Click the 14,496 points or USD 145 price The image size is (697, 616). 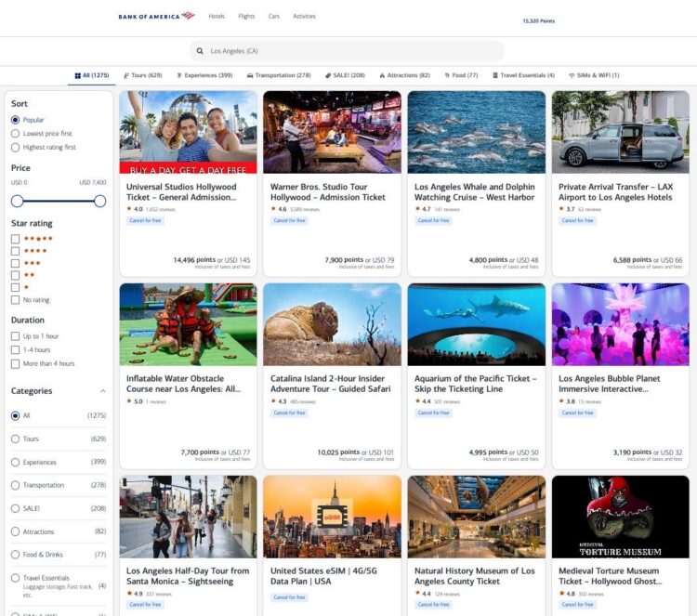(212, 260)
